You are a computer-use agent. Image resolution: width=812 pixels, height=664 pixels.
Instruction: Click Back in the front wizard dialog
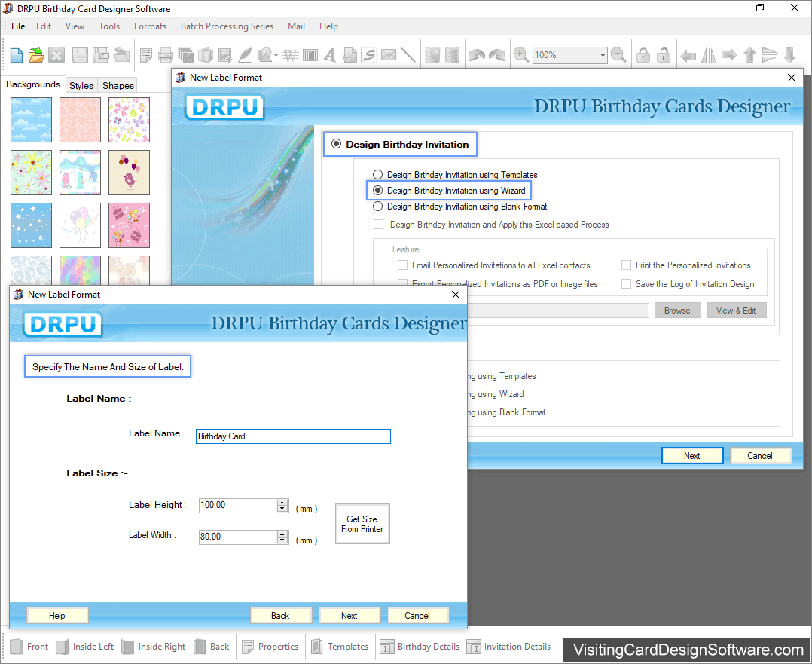click(280, 616)
